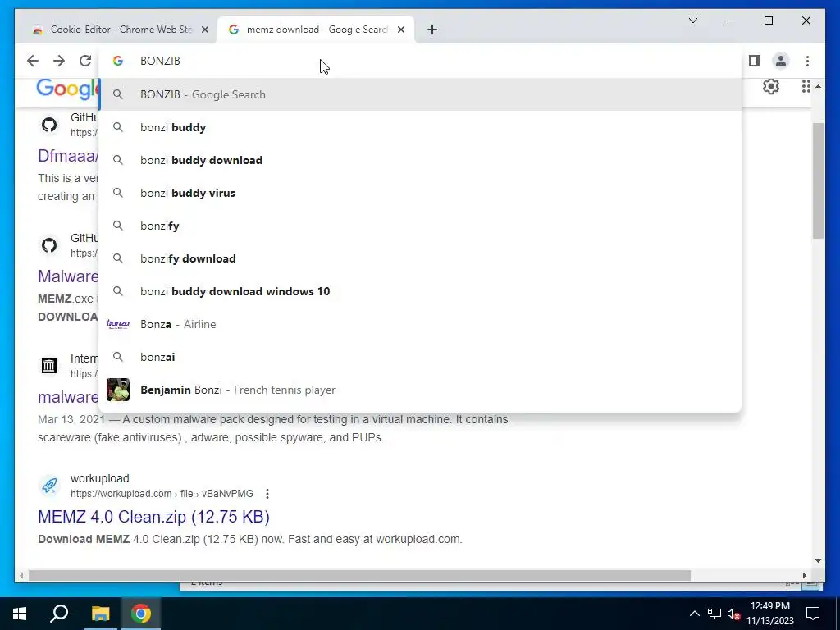840x630 pixels.
Task: Open the 'Dfmaaa' GitHub result link
Action: click(68, 155)
